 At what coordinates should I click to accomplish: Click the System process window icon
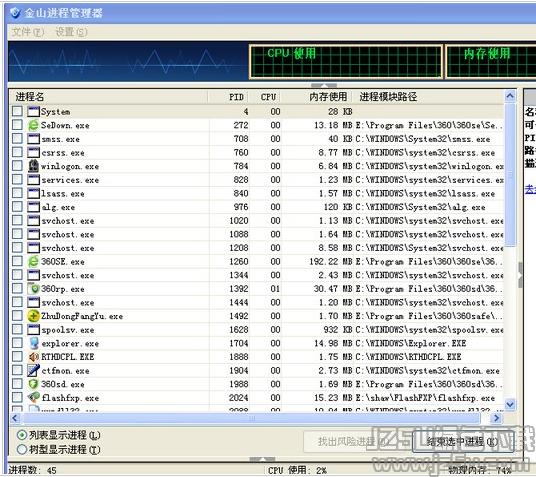(x=33, y=111)
